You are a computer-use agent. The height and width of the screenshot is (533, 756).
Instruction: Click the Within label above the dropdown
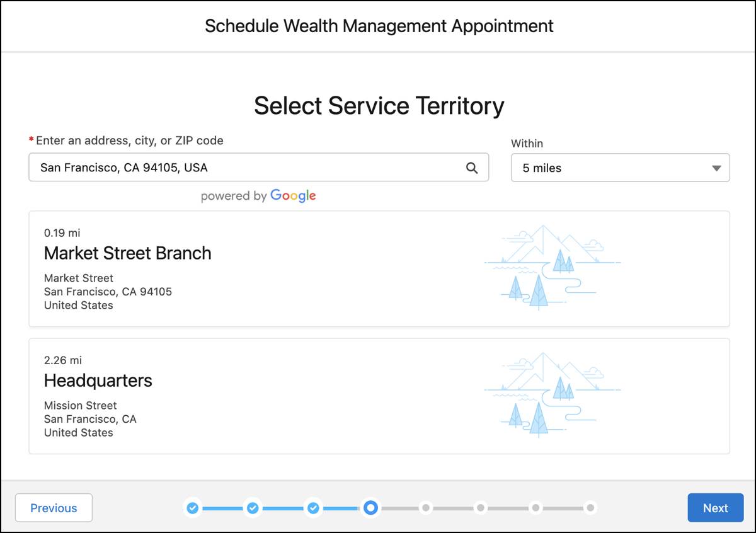pyautogui.click(x=527, y=144)
